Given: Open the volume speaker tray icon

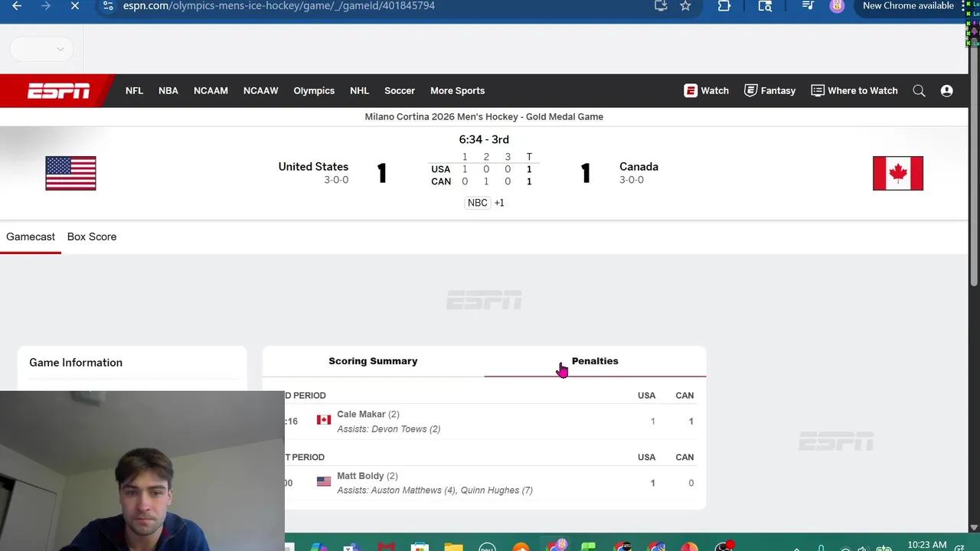Looking at the screenshot, I should click(864, 548).
